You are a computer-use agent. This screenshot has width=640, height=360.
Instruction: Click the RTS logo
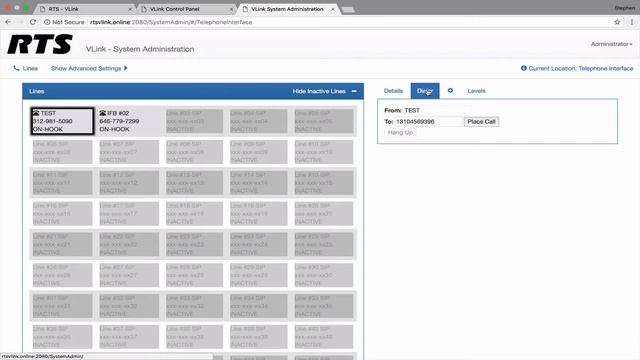pos(40,44)
